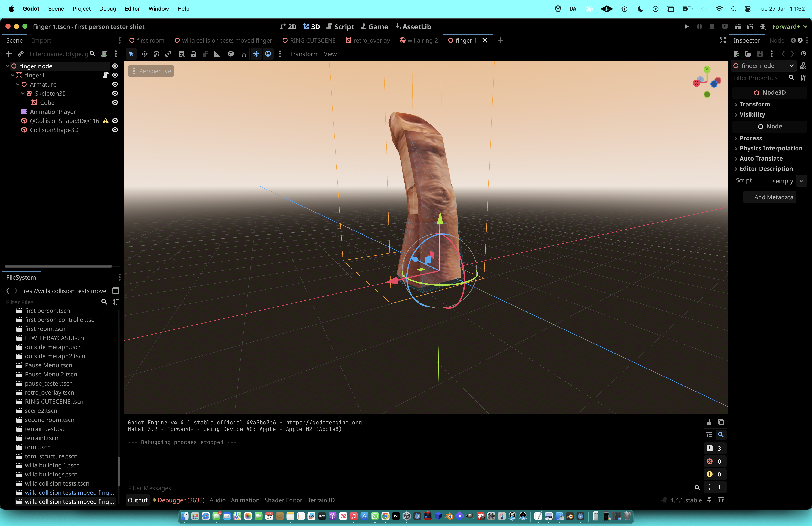Lock the selected node

[193, 54]
